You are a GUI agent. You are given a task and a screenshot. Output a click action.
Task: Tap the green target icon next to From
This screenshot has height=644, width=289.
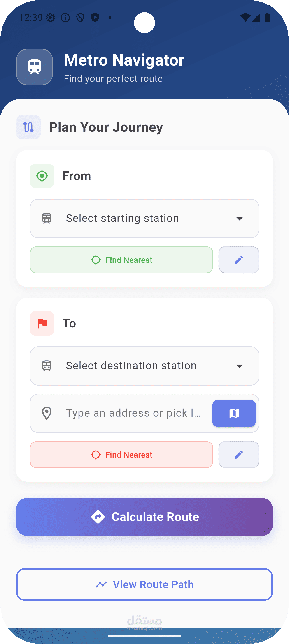pyautogui.click(x=42, y=176)
